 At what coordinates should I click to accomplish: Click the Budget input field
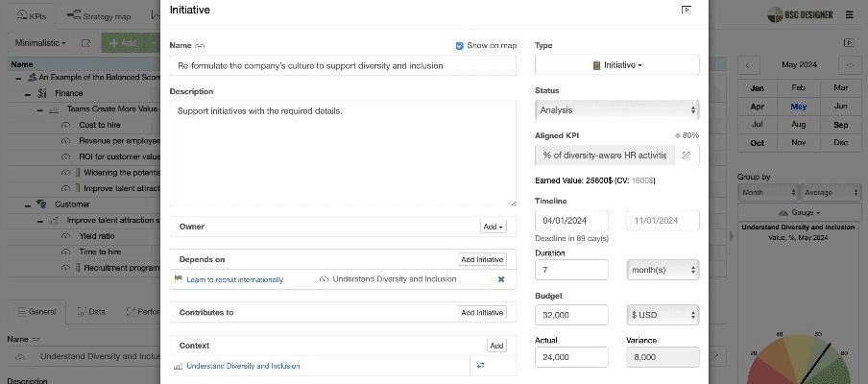pos(571,315)
